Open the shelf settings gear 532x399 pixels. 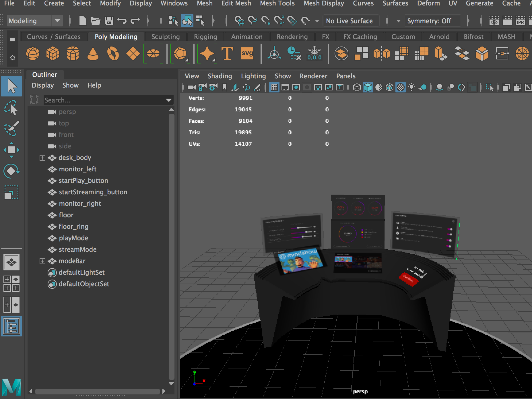[x=12, y=58]
